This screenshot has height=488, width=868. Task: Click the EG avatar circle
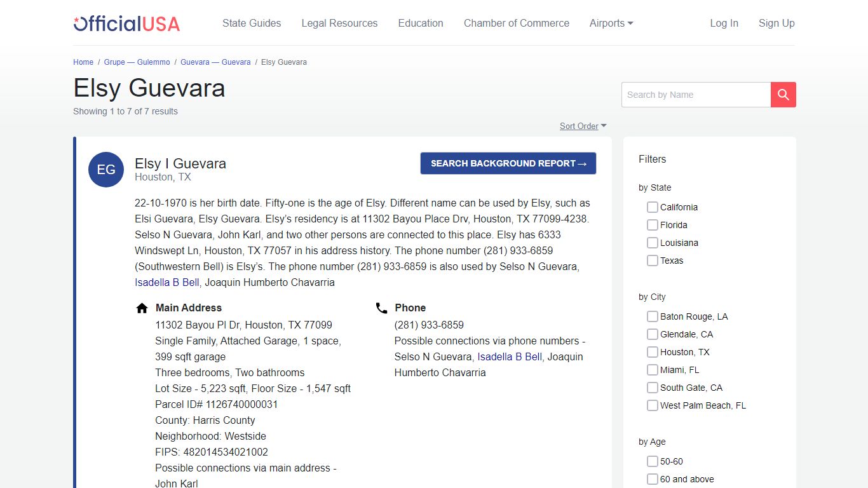(x=106, y=170)
